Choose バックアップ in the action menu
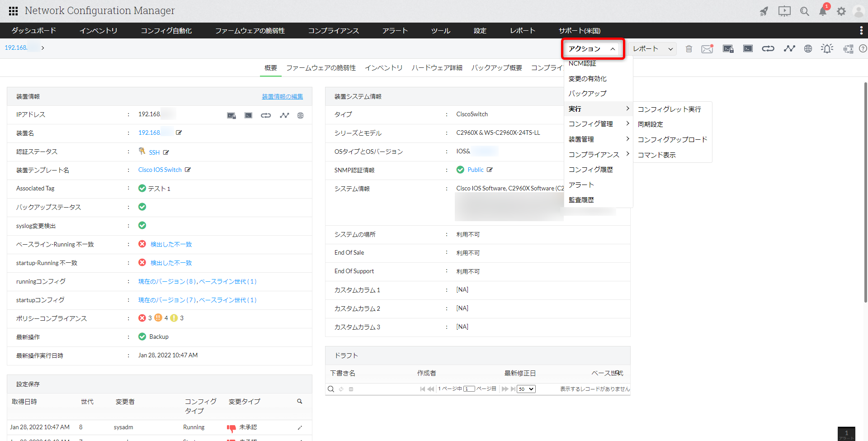Screen dimensions: 868x441 [587, 94]
